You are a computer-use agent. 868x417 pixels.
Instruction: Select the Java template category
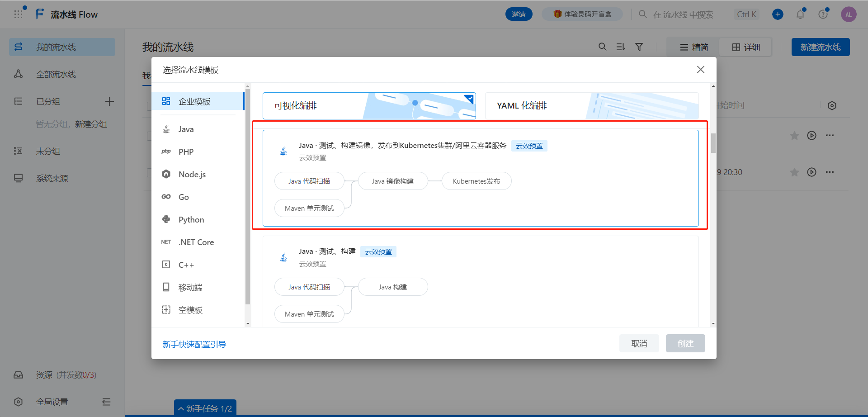click(x=198, y=129)
